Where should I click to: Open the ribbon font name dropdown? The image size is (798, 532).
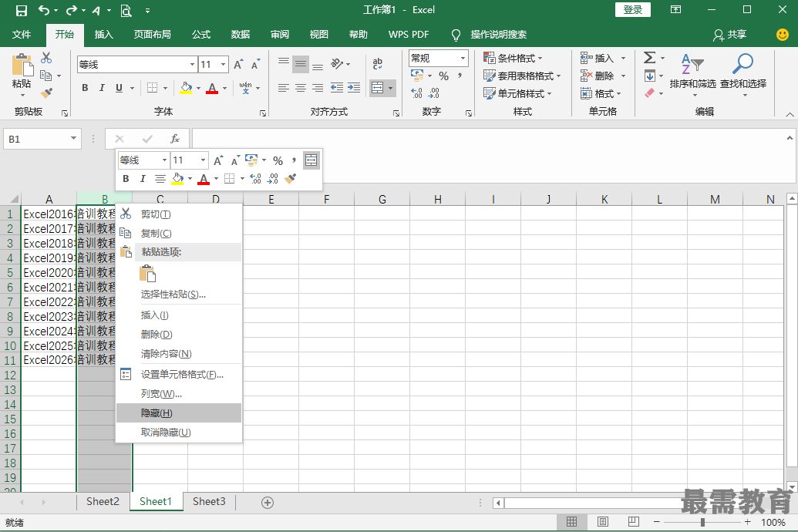[x=193, y=65]
